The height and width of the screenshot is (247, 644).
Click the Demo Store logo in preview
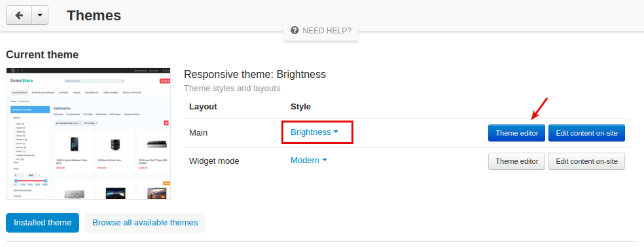tap(22, 81)
